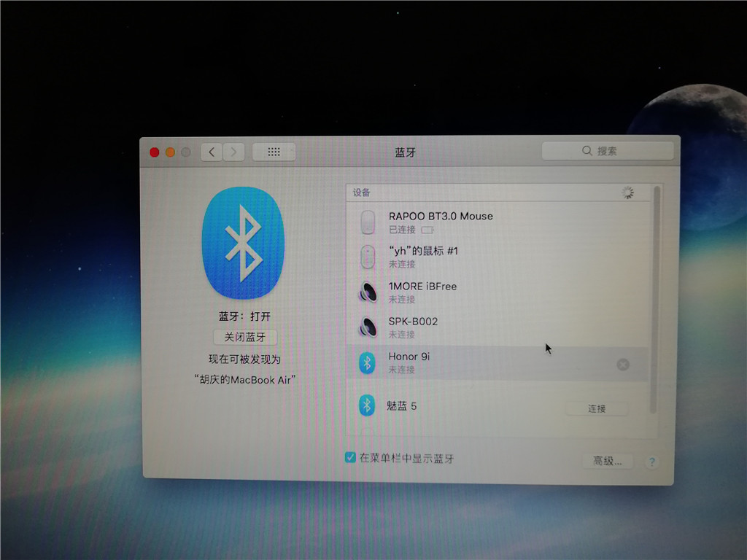Go forward with the right arrow button

pyautogui.click(x=233, y=152)
